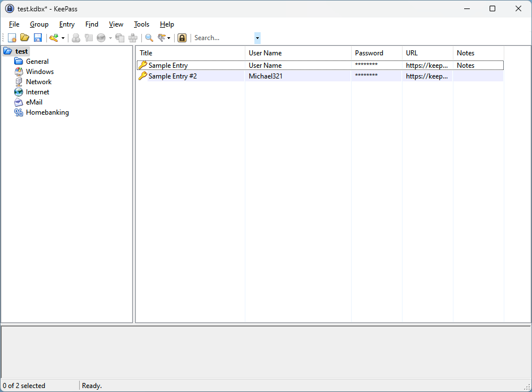Sort entries by Notes column header
Screen dimensions: 532x392
[x=478, y=53]
